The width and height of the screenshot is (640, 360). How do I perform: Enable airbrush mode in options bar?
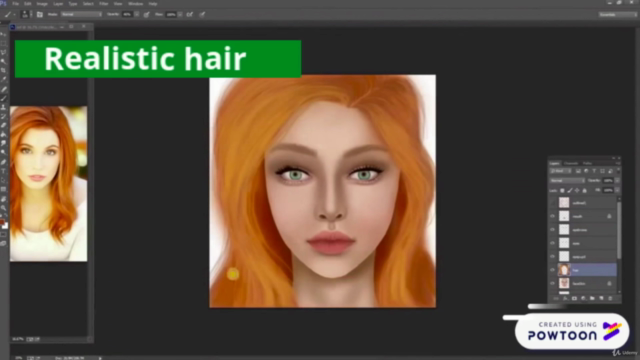190,14
